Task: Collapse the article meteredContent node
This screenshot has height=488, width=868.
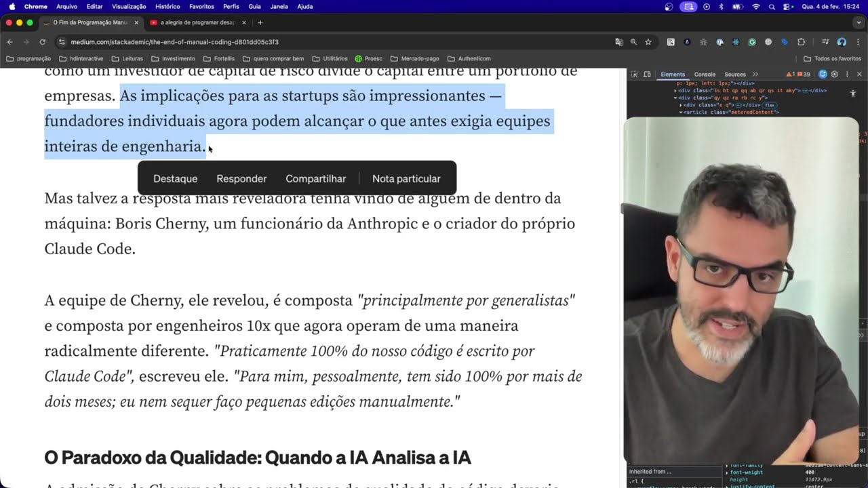Action: 681,113
